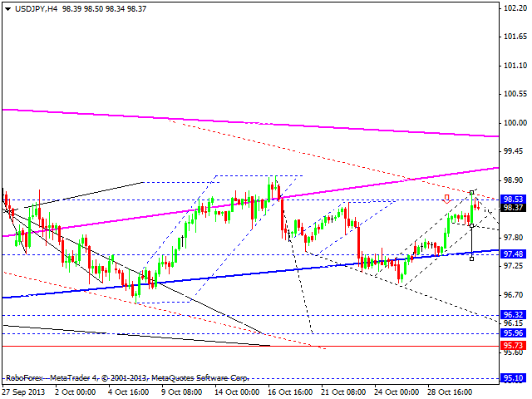Click the red down arrow marker
Viewport: 532px width, 399px height.
[447, 199]
